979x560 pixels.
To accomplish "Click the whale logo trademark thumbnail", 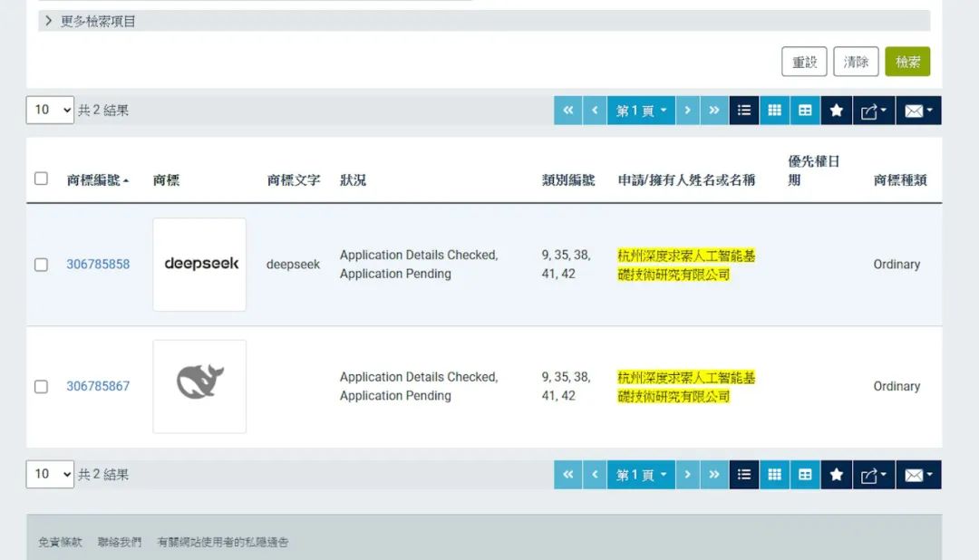I will [x=199, y=386].
